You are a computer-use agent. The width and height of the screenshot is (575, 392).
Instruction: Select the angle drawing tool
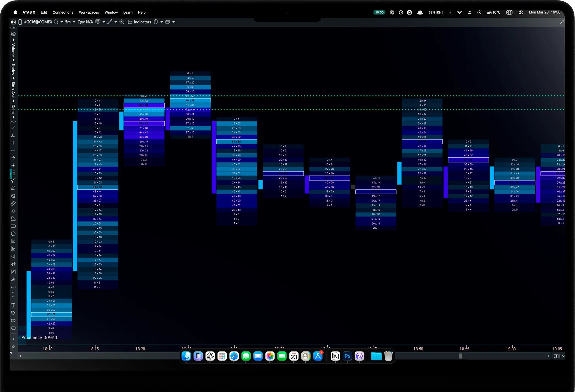coord(13,135)
